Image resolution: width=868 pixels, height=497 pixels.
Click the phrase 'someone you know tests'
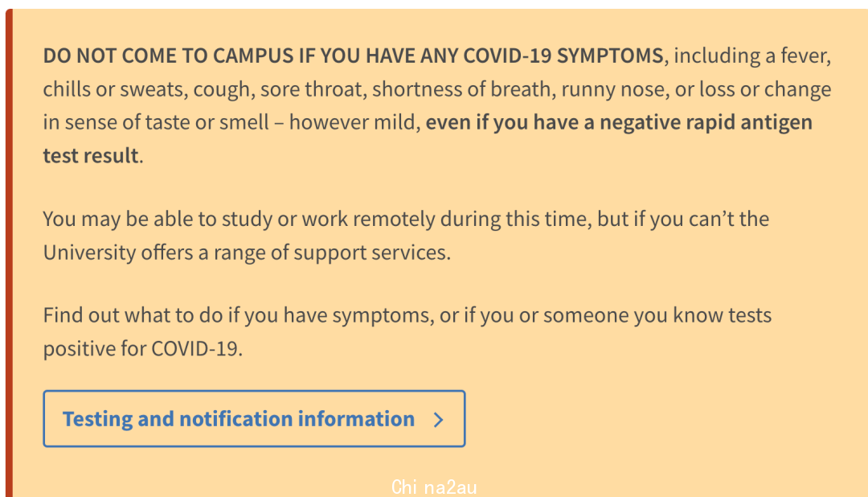657,315
